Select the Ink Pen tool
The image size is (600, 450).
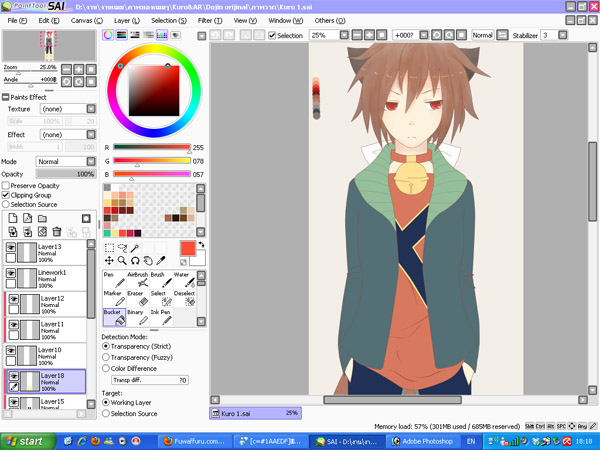[x=161, y=317]
